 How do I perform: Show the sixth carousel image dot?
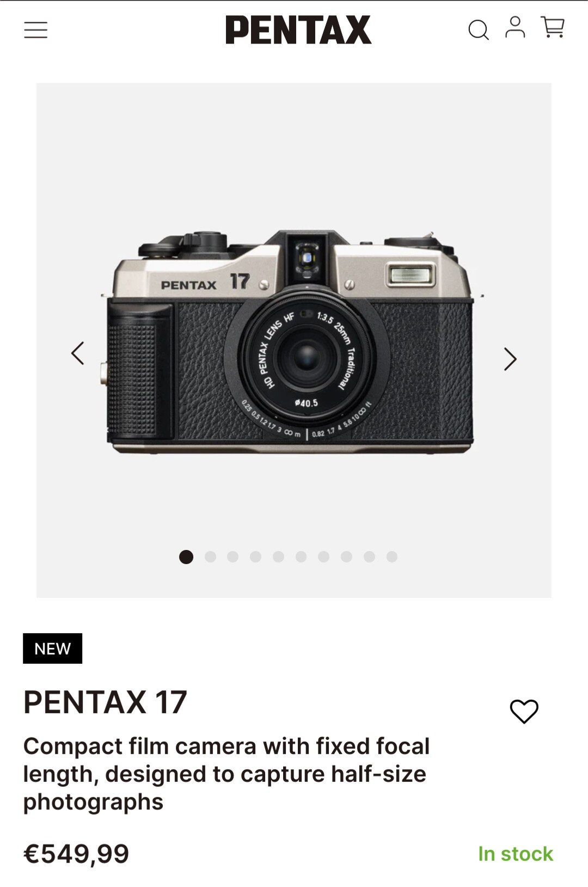[301, 556]
